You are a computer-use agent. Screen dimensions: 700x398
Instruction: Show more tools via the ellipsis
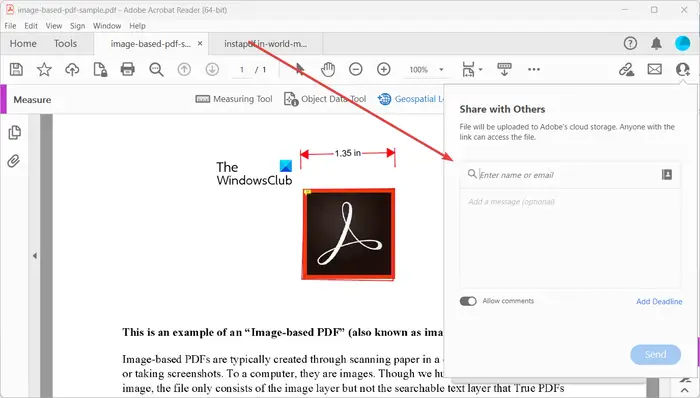coord(534,69)
